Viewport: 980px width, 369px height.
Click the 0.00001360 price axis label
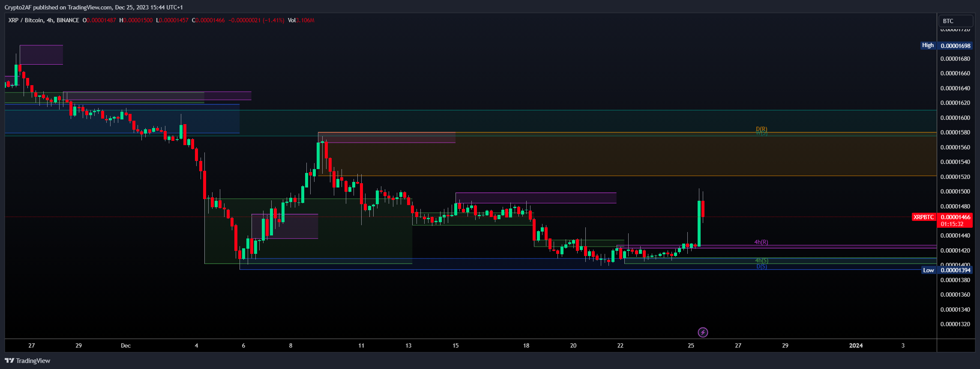pyautogui.click(x=955, y=295)
